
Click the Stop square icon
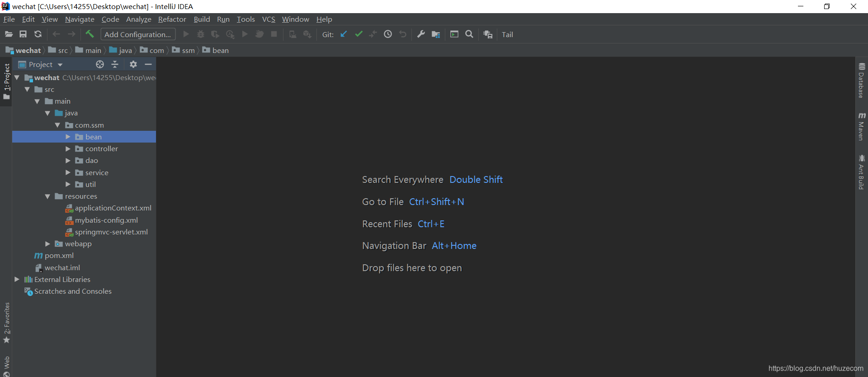274,34
